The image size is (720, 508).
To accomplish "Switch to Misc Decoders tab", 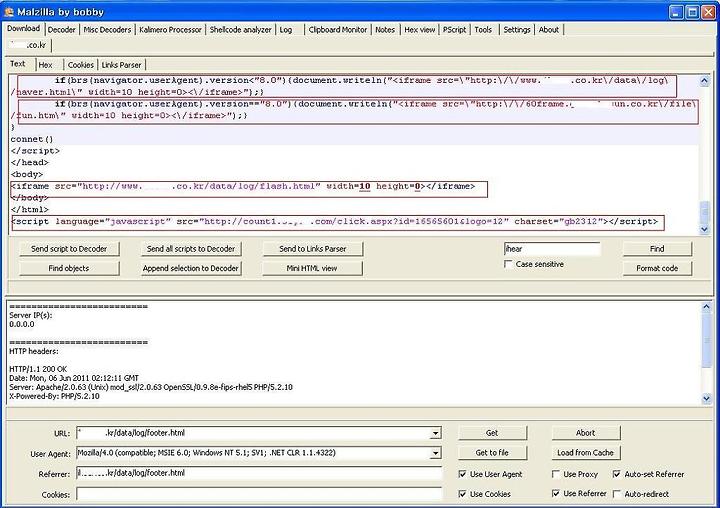I will point(107,30).
